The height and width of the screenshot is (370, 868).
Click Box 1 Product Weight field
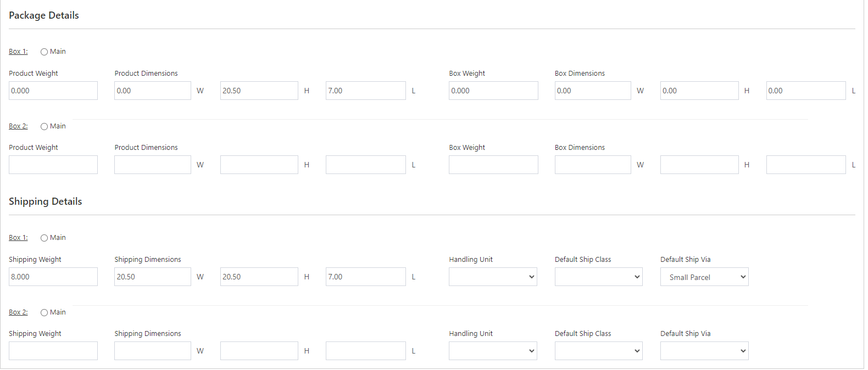(x=53, y=91)
